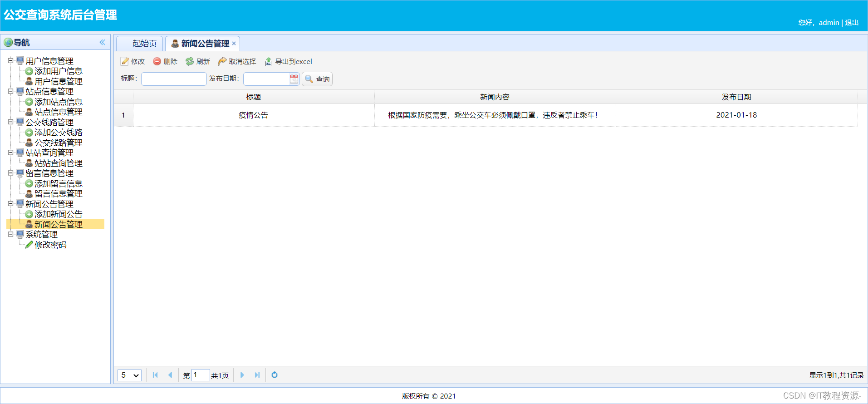
Task: Open 留言信息管理 child node in tree
Action: [x=59, y=194]
